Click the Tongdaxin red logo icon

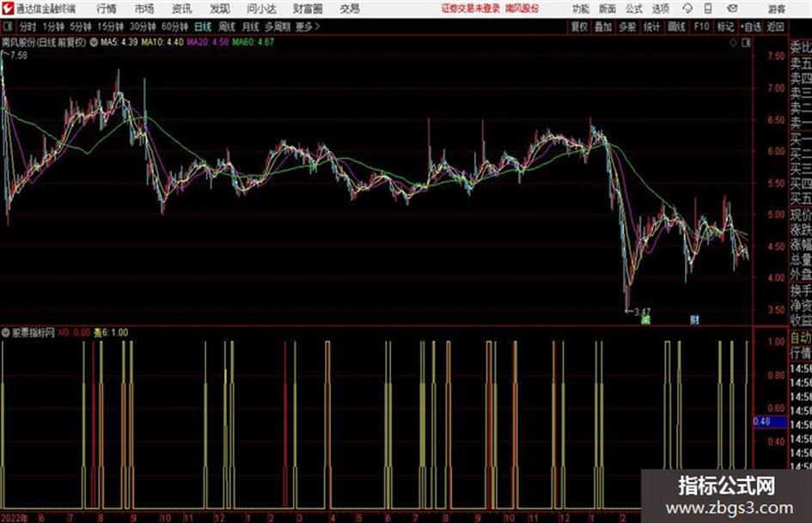pos(7,9)
